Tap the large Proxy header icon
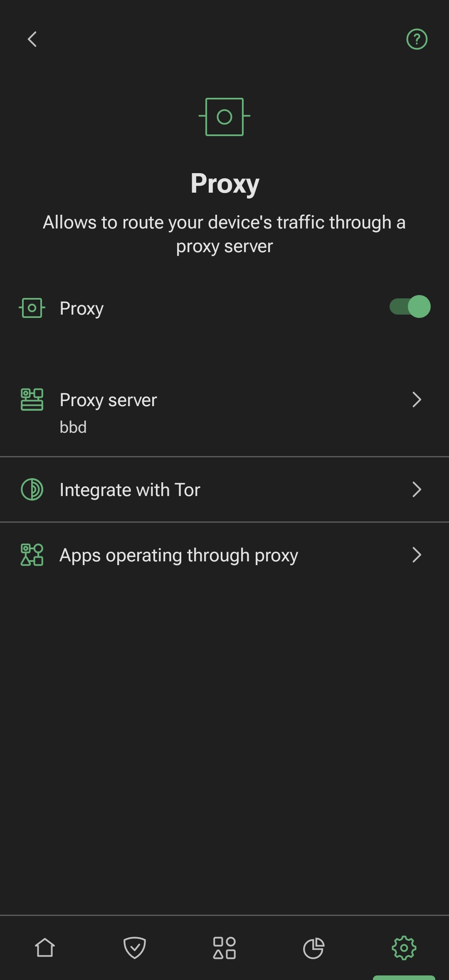This screenshot has height=980, width=449. [224, 117]
